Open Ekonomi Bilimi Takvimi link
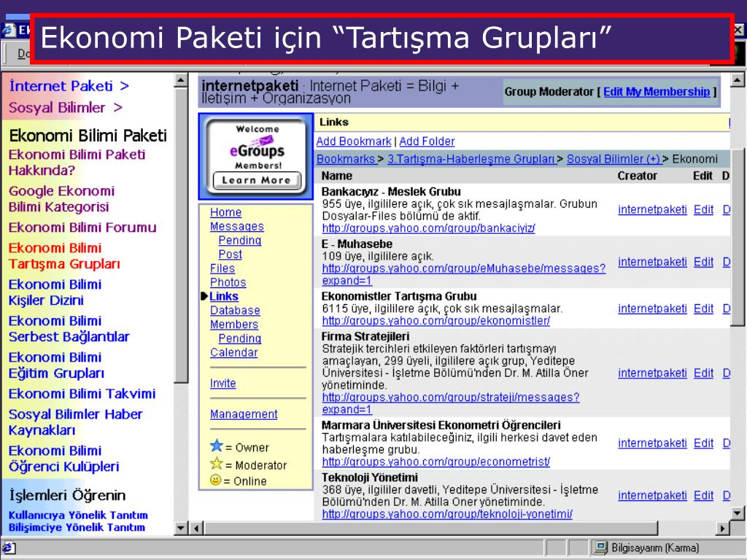The image size is (747, 560). (x=82, y=394)
